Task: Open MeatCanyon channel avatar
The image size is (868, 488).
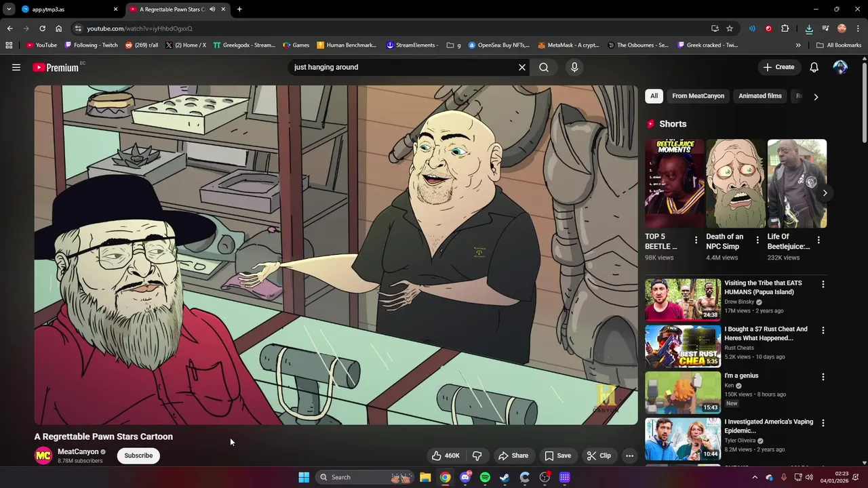Action: (x=43, y=455)
